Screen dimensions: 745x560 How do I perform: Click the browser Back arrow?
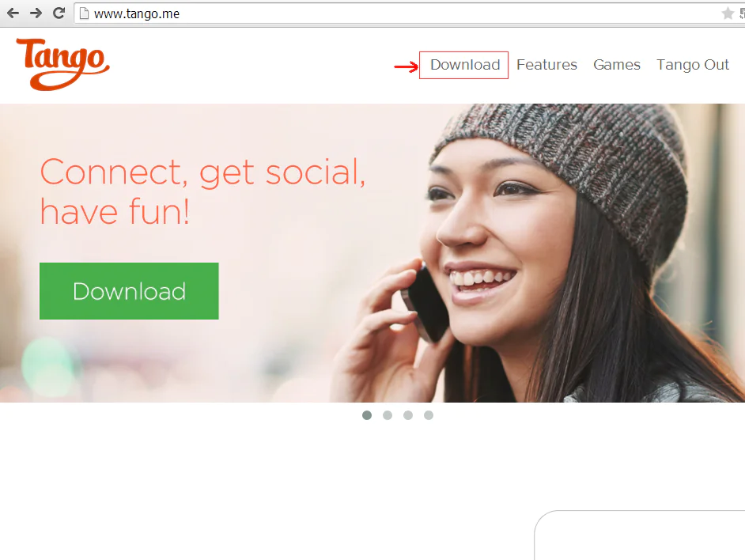tap(13, 13)
